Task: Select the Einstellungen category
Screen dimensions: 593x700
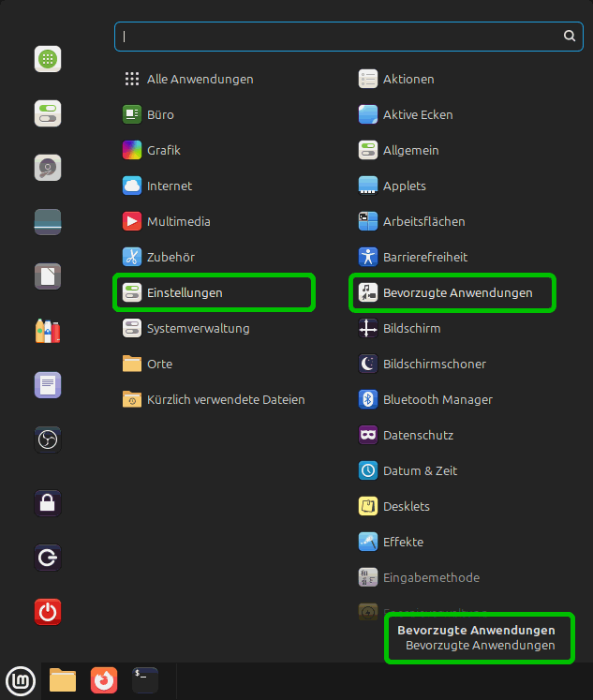Action: 185,292
